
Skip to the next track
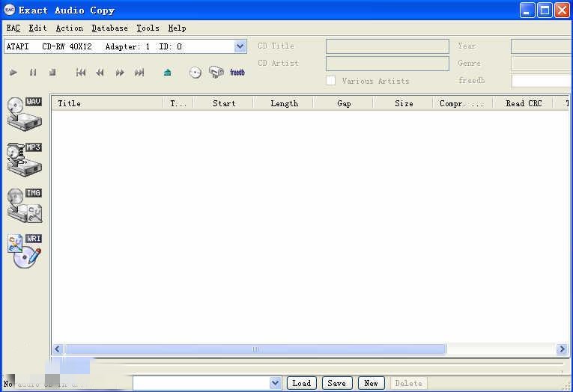[x=139, y=73]
